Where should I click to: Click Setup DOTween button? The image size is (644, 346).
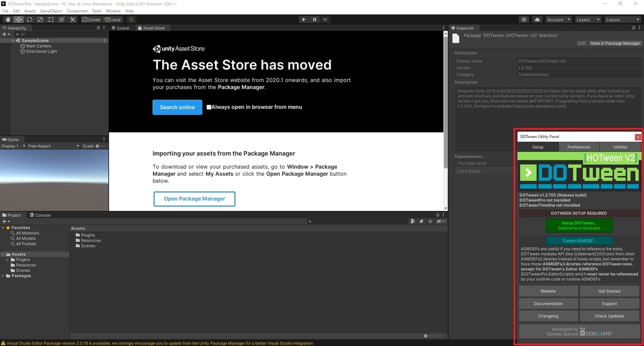(x=579, y=226)
